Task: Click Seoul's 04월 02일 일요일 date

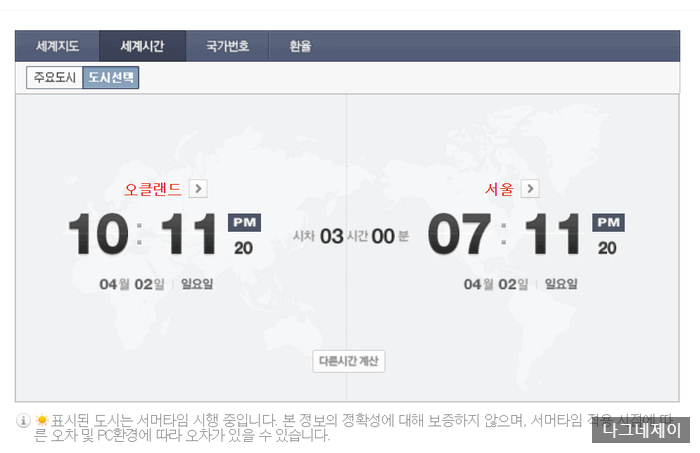Action: [521, 284]
